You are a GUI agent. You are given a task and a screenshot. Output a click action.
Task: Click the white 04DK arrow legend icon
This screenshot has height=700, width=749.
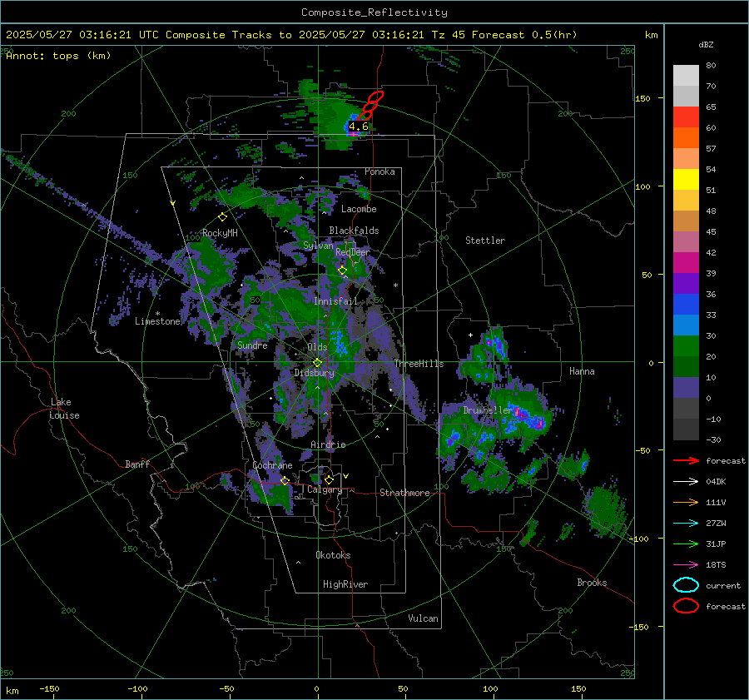686,482
